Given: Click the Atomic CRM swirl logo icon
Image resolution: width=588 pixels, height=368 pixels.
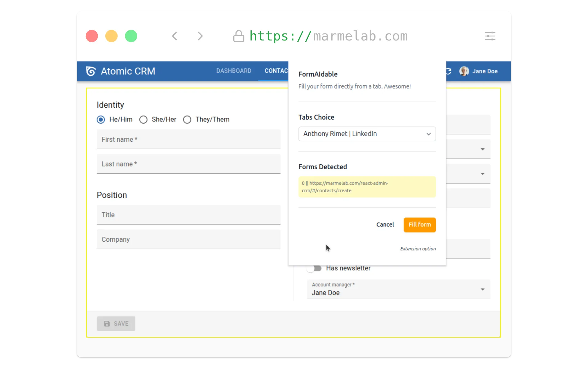Looking at the screenshot, I should click(x=91, y=71).
